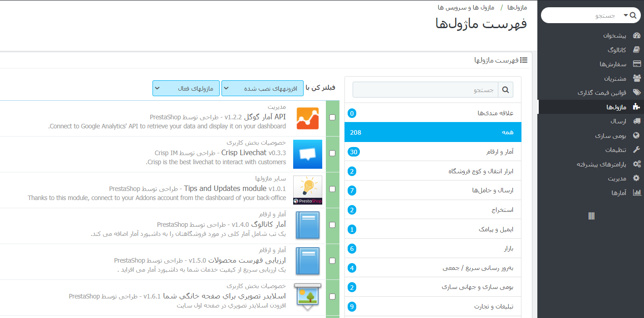The image size is (644, 318).
Task: Click the Modules puzzle piece icon
Action: coord(637,107)
